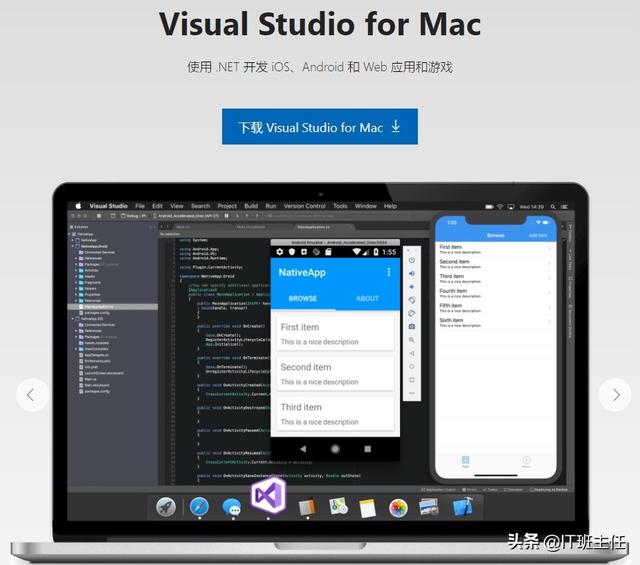Open Messages from the Dock

pos(232,508)
